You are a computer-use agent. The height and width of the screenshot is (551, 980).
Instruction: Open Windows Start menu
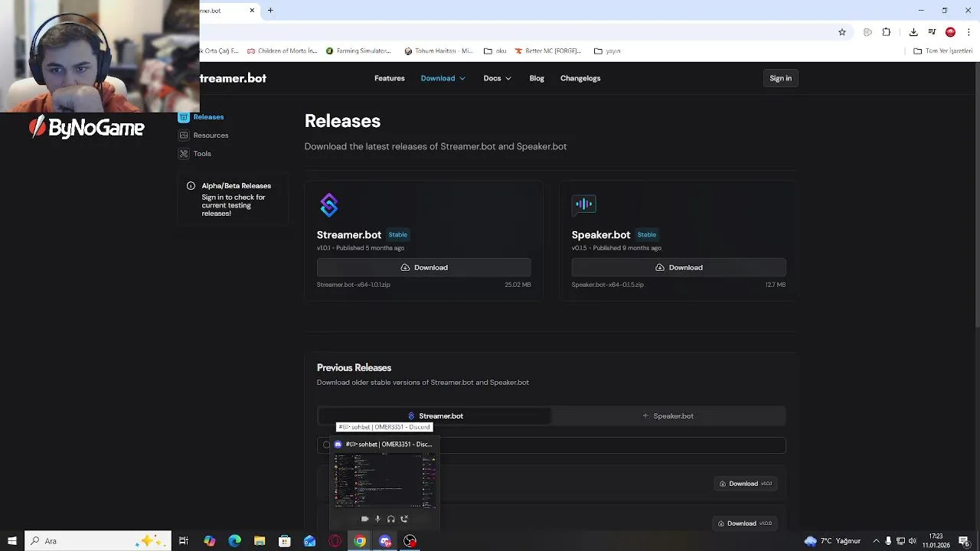pyautogui.click(x=12, y=541)
